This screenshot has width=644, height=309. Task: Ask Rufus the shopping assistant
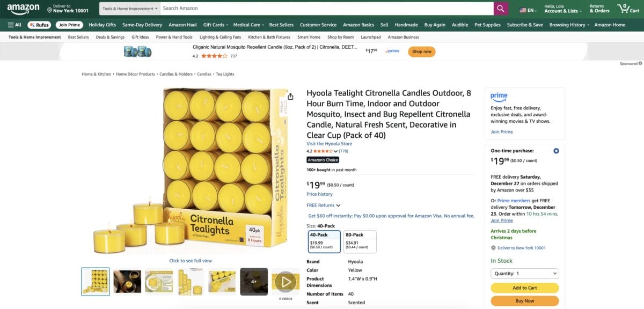tap(39, 25)
